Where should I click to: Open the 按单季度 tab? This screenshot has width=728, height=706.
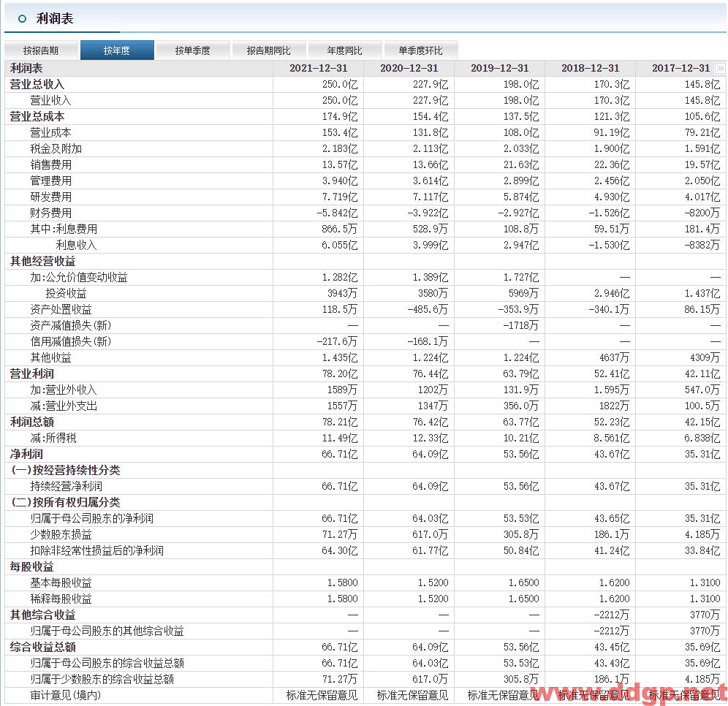click(x=193, y=50)
